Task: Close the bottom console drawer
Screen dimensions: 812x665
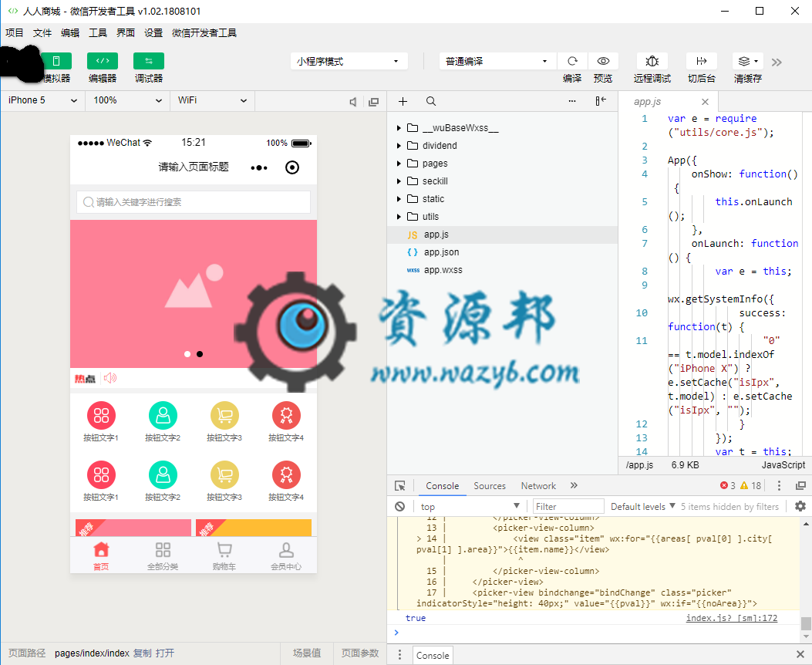Action: click(800, 654)
